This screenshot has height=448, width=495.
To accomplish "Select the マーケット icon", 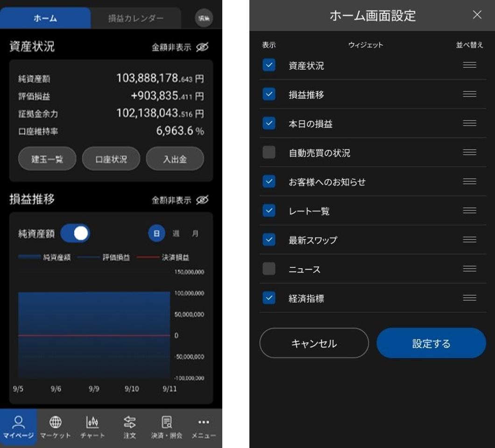I will coord(56,427).
